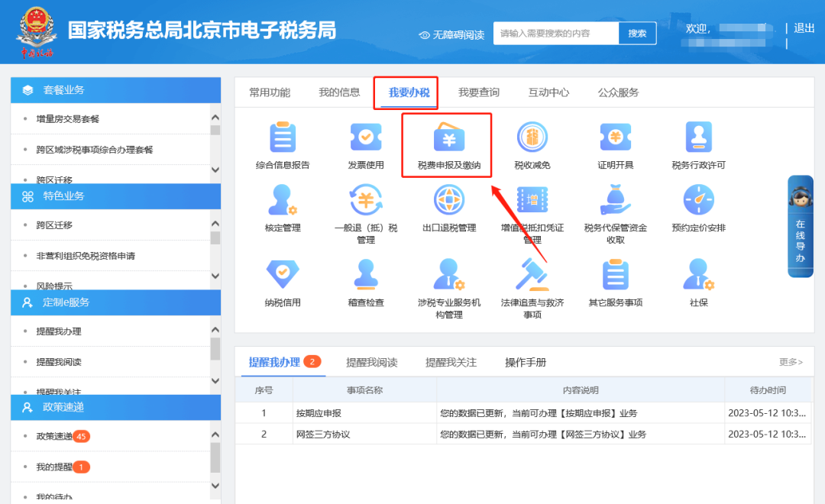Screen dimensions: 825x504
Task: Open 一般退（抵）税管理 icon
Action: pos(366,200)
